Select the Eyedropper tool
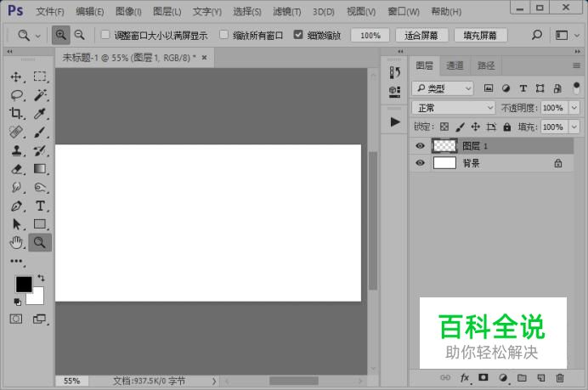 point(40,114)
